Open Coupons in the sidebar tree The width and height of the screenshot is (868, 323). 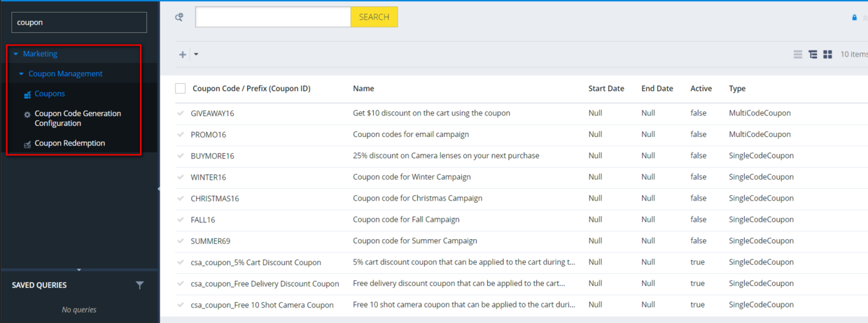point(50,94)
